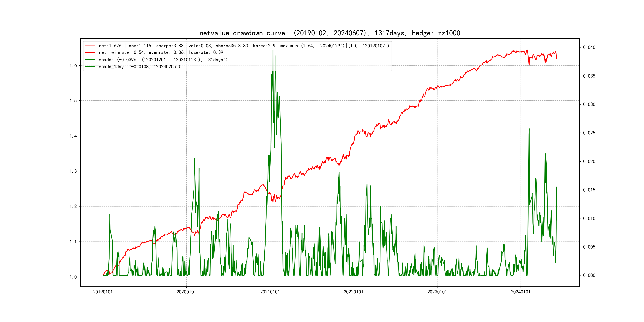
Task: Click the 20190101 x-axis date label
Action: (103, 292)
